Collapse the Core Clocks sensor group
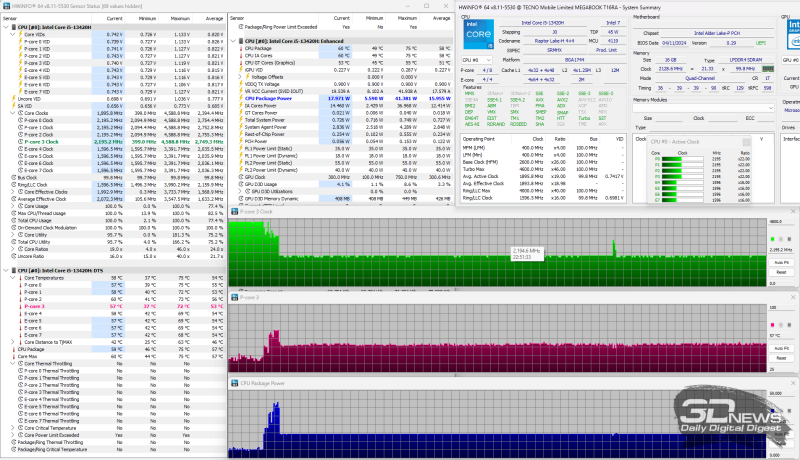The image size is (800, 460). pyautogui.click(x=12, y=113)
